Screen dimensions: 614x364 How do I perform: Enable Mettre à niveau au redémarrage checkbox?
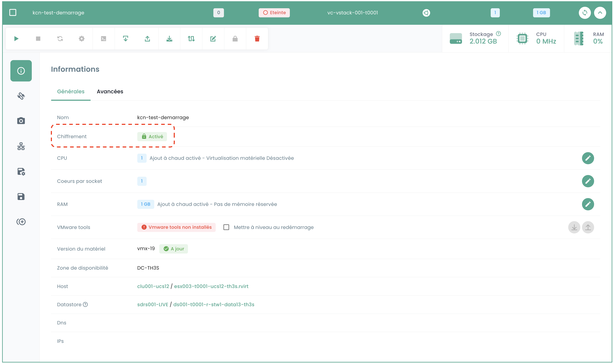click(226, 227)
